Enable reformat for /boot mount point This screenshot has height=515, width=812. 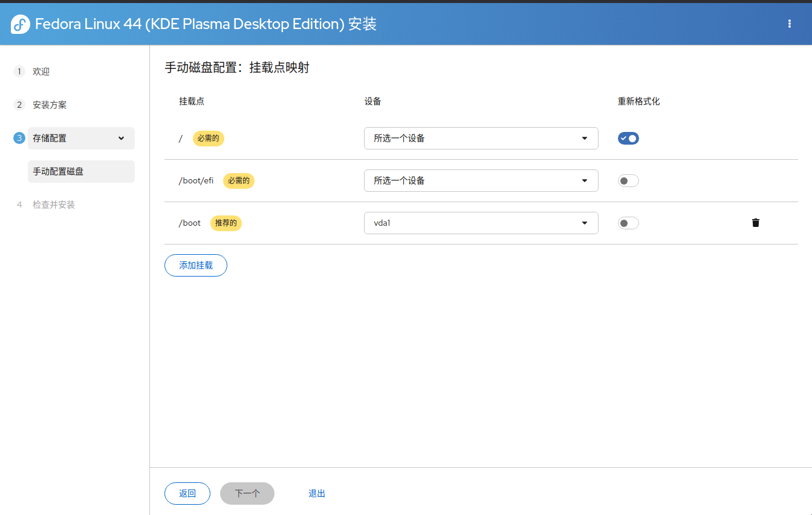point(628,223)
